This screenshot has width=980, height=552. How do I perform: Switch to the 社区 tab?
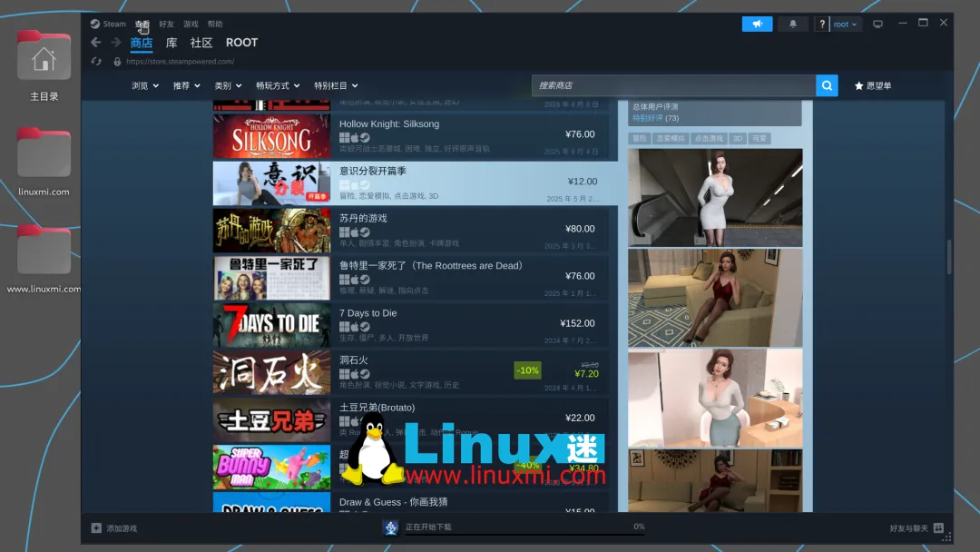point(201,43)
